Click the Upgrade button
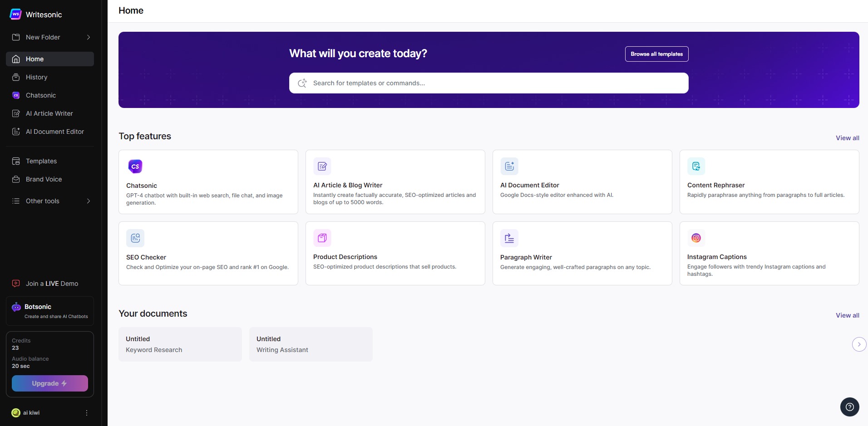Viewport: 868px width, 426px height. click(50, 383)
